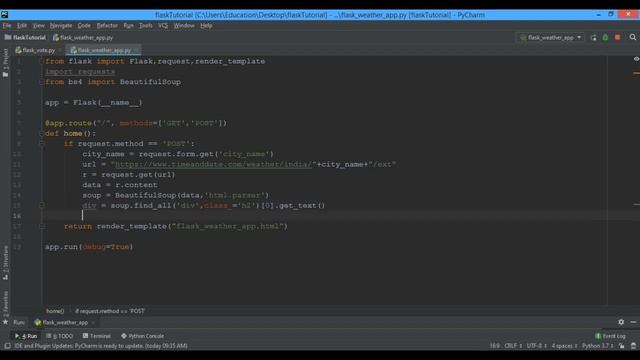Image resolution: width=640 pixels, height=360 pixels.
Task: Click flaskTutorial project folder breadcrumb
Action: click(x=25, y=38)
